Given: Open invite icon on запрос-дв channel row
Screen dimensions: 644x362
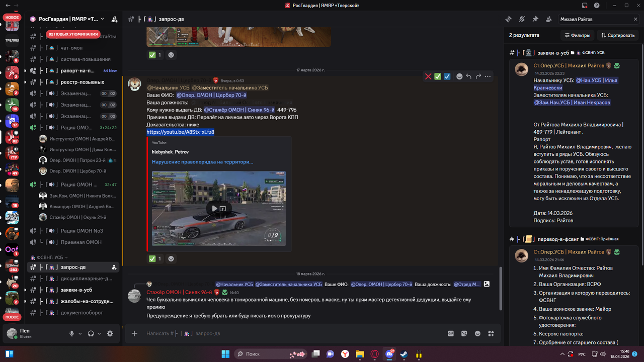Looking at the screenshot, I should pyautogui.click(x=114, y=267).
